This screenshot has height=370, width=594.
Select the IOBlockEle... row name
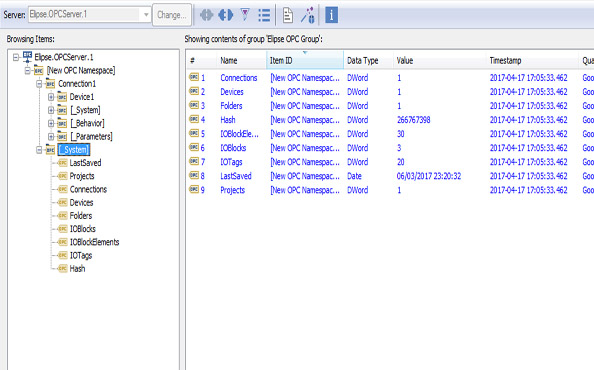pyautogui.click(x=239, y=134)
